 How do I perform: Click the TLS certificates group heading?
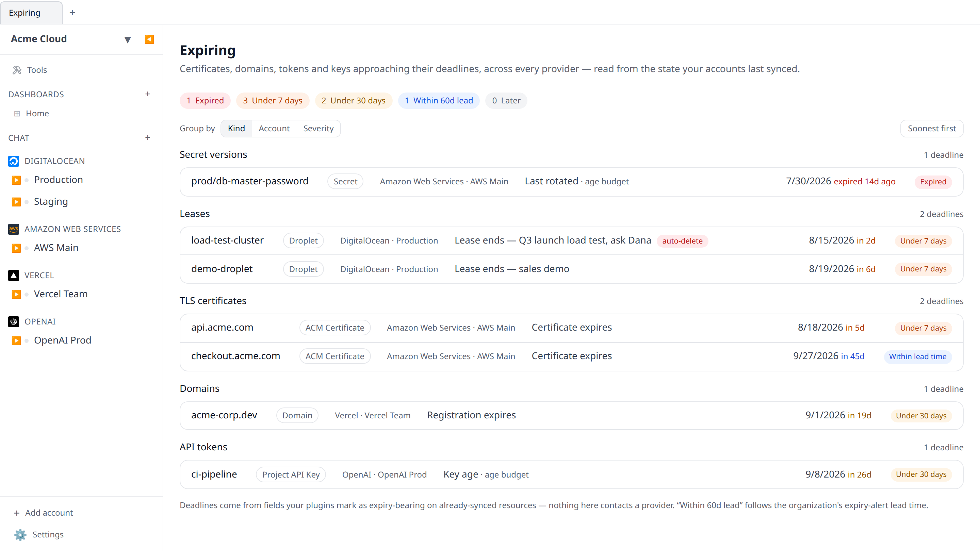213,301
